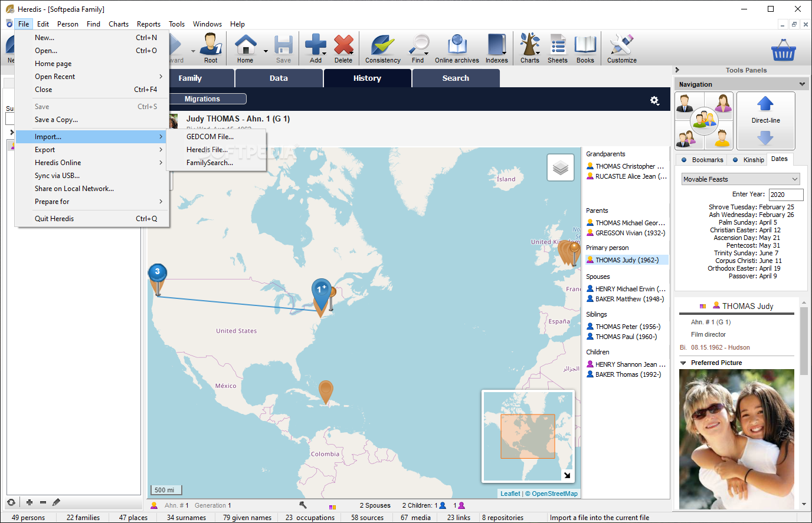Navigate to child yellow-shirt icon
Viewport: 812px width, 523px height.
coord(722,138)
